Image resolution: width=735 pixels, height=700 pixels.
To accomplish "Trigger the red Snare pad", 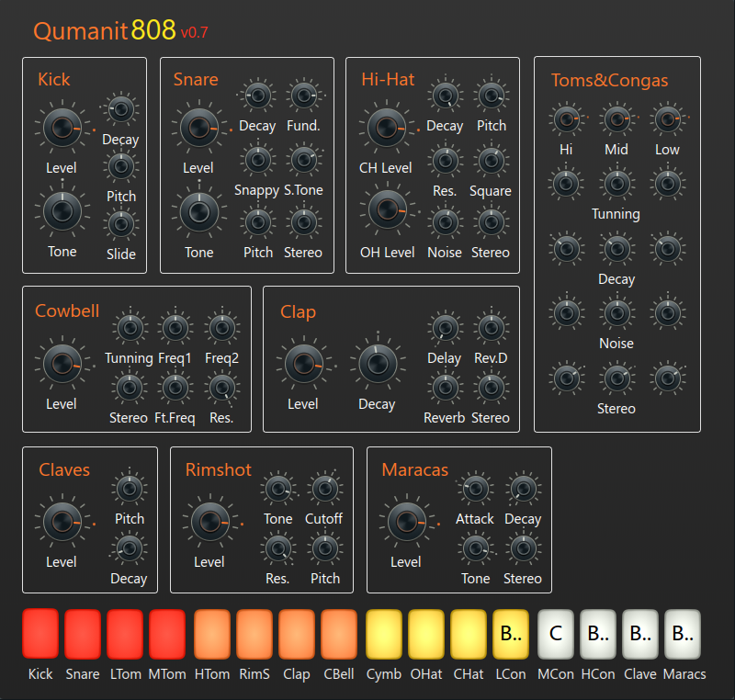I will (x=83, y=634).
